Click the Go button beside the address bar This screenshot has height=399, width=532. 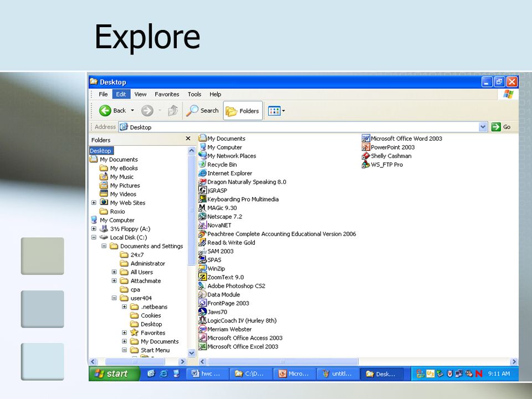pos(501,127)
